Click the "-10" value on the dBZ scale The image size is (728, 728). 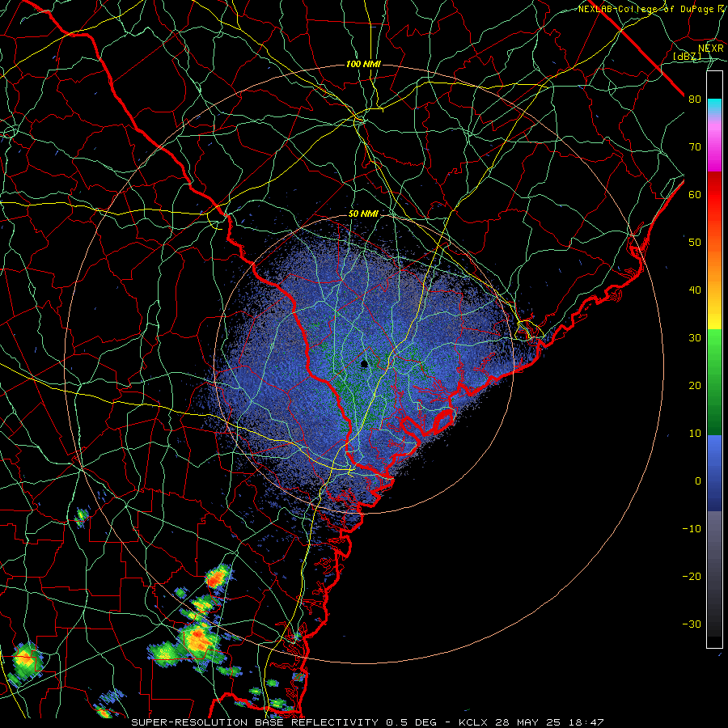692,529
